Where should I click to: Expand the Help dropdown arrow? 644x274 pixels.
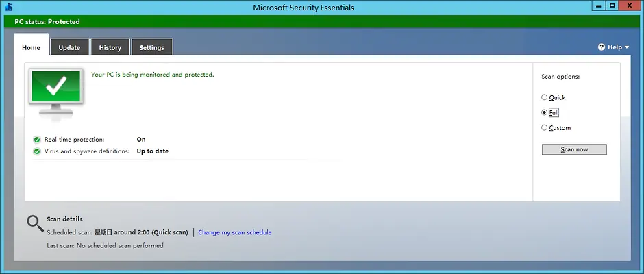pyautogui.click(x=627, y=48)
